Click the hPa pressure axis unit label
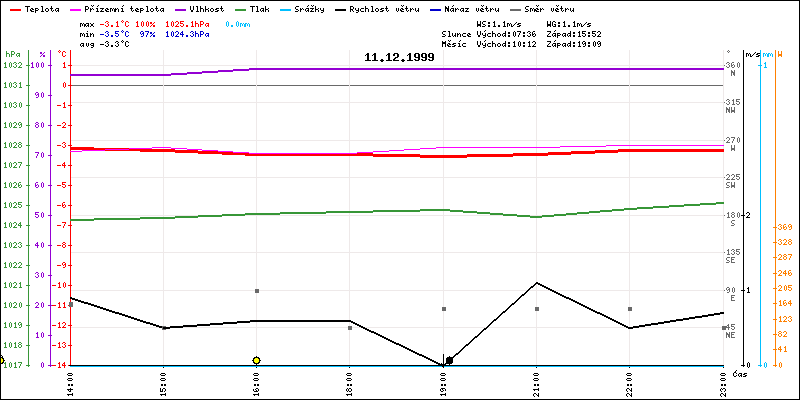Image resolution: width=800 pixels, height=400 pixels. 12,54
